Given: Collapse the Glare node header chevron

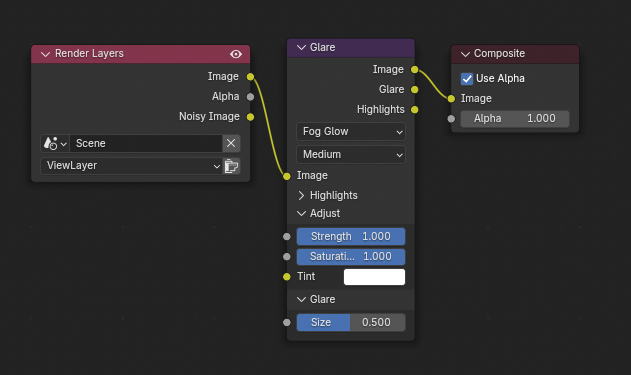Looking at the screenshot, I should click(301, 47).
